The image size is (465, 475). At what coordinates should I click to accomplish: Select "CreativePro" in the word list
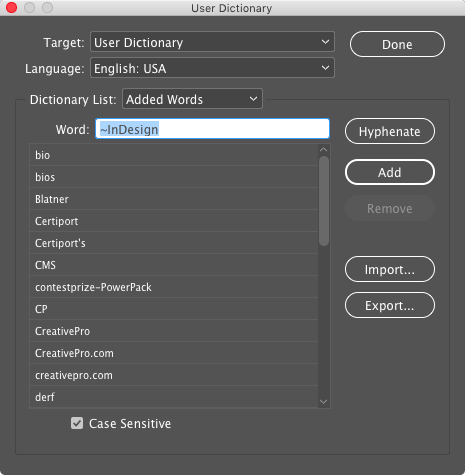pos(174,331)
